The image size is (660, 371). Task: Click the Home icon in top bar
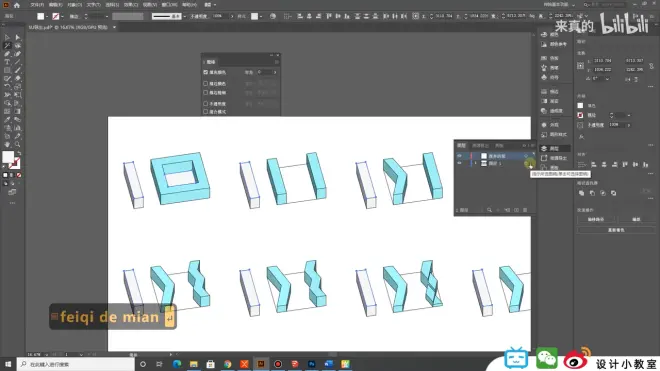point(16,5)
